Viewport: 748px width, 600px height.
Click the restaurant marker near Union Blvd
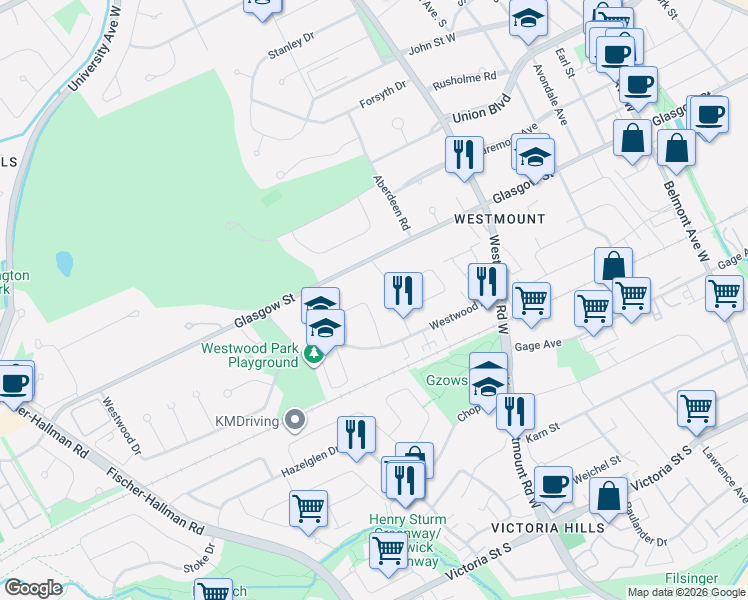click(464, 158)
